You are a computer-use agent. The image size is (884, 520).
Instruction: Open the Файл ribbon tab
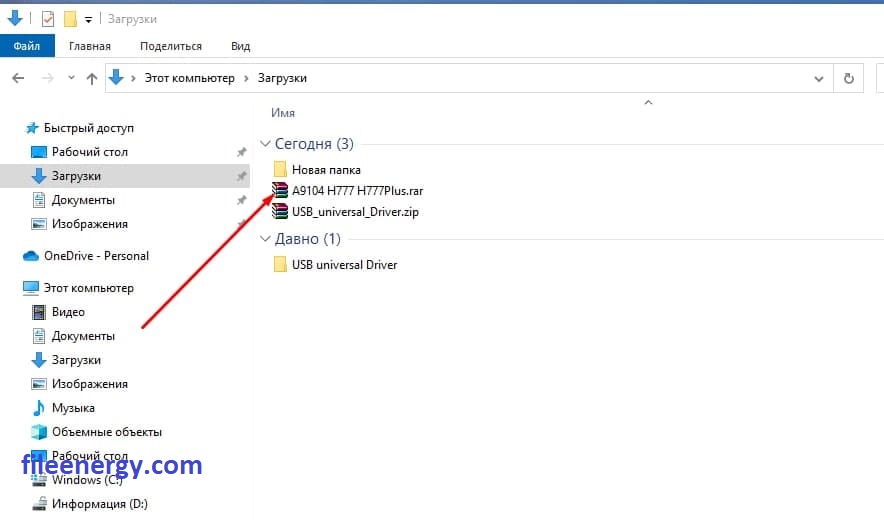[x=27, y=46]
